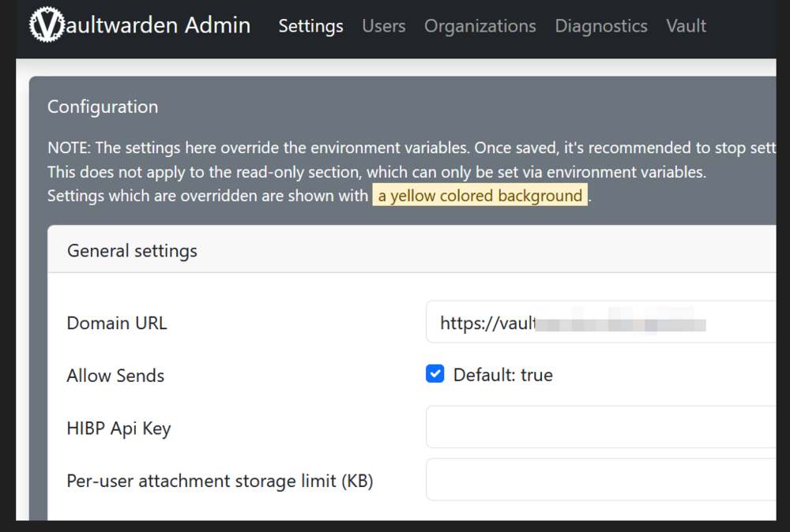The width and height of the screenshot is (790, 532).
Task: Toggle the Allow Sends checkbox
Action: (x=434, y=374)
